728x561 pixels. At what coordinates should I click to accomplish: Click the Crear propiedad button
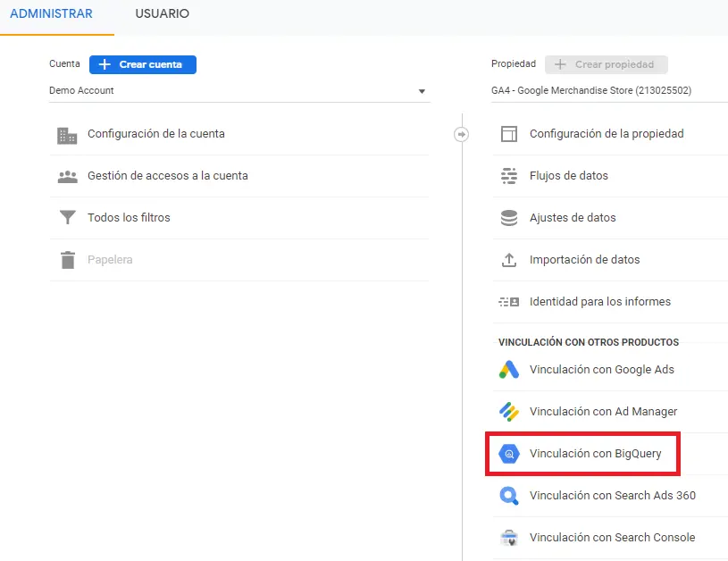607,64
